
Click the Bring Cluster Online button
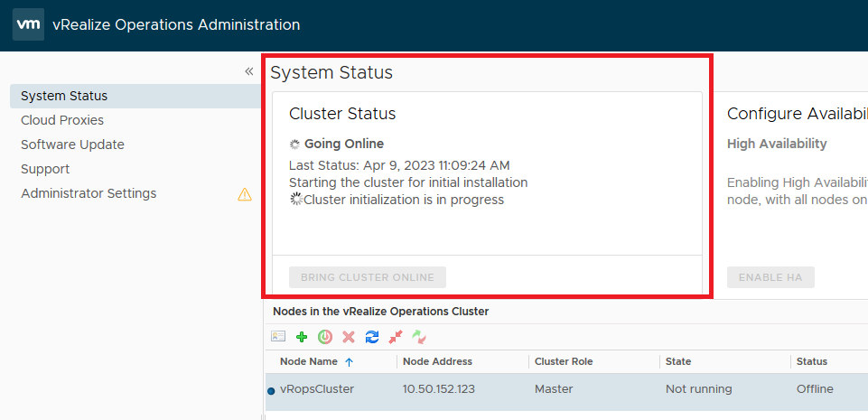[368, 277]
